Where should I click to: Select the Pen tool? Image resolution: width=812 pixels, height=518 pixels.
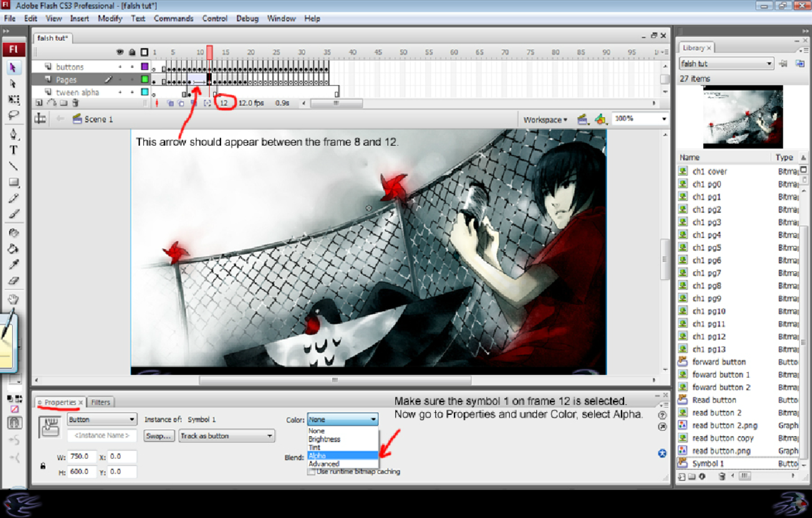click(x=13, y=134)
